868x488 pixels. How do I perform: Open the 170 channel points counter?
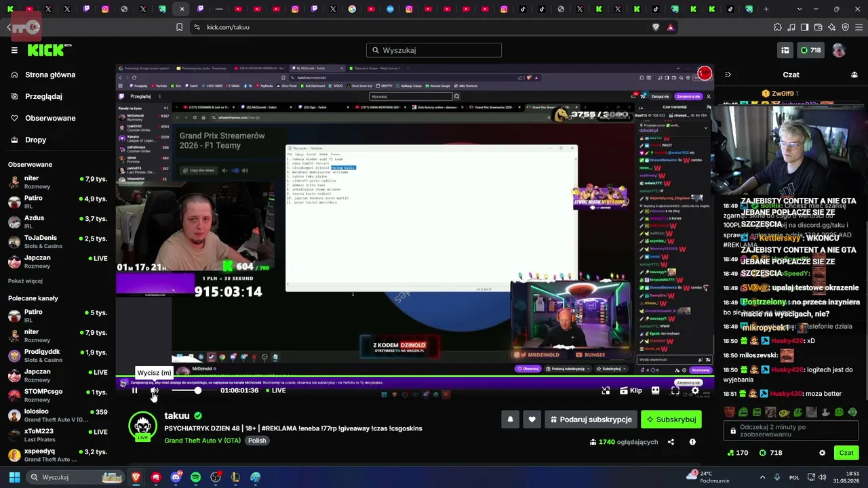click(x=737, y=453)
